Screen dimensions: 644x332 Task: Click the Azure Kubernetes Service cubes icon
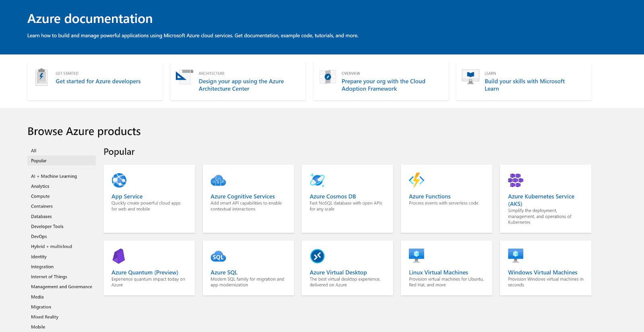[516, 180]
